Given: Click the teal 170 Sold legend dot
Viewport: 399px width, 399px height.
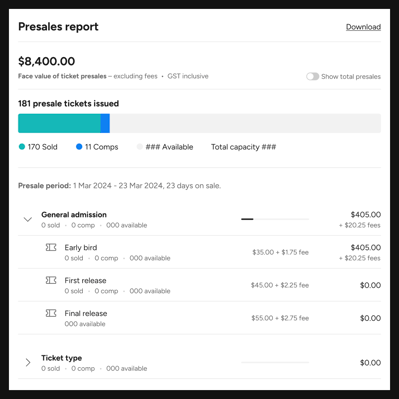Looking at the screenshot, I should point(22,147).
